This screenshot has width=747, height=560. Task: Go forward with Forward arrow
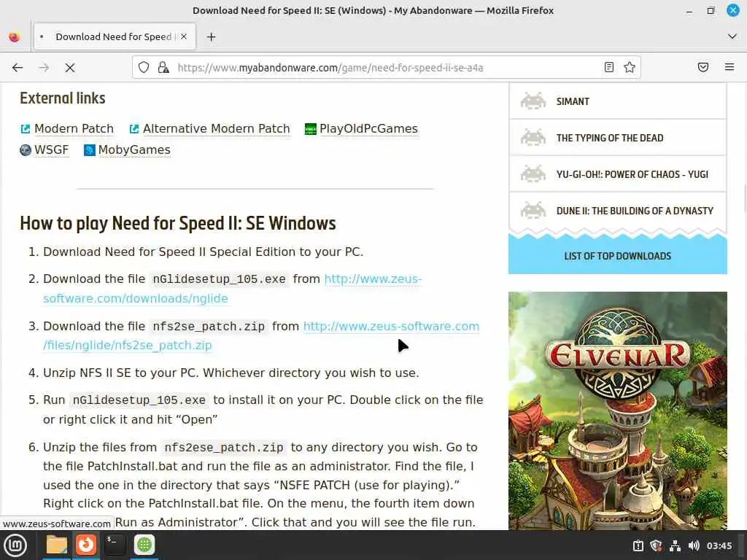pyautogui.click(x=44, y=68)
